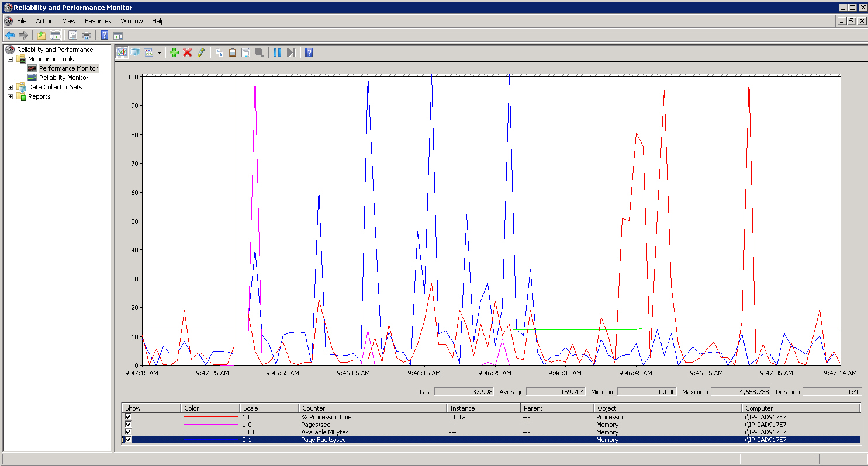Click the Paste Counter List clipboard icon
The image size is (868, 466).
tap(233, 53)
